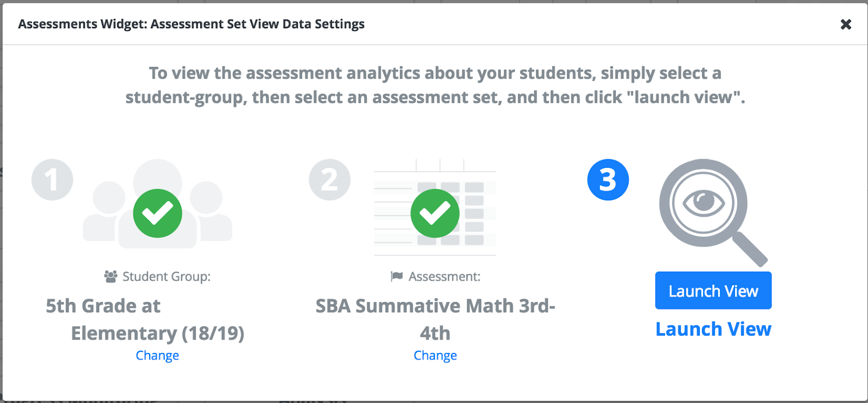Click the 5th Grade at Elementary (18/19) name
The height and width of the screenshot is (403, 868).
[x=145, y=319]
